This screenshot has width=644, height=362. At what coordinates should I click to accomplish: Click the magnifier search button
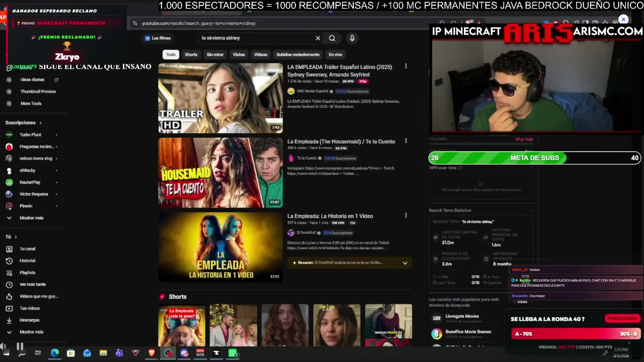pyautogui.click(x=332, y=38)
